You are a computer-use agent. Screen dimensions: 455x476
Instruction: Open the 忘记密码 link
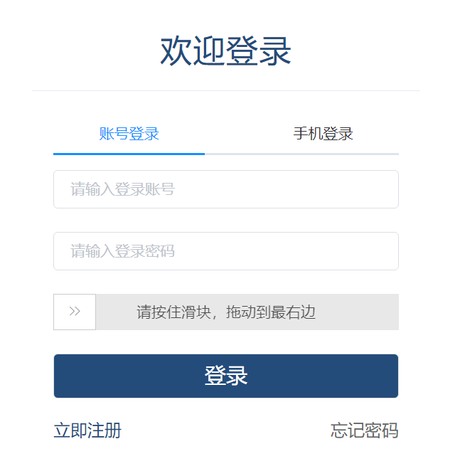(364, 430)
